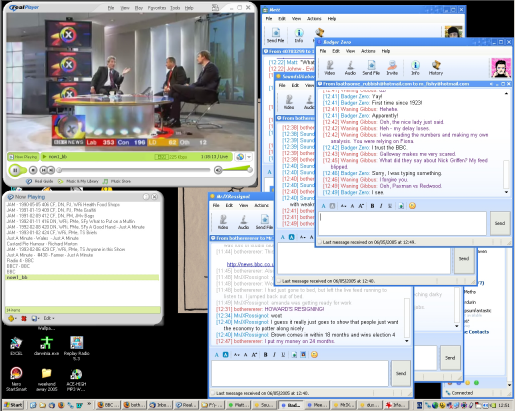Open RealPlayer File menu
The height and width of the screenshot is (411, 515).
click(x=111, y=8)
